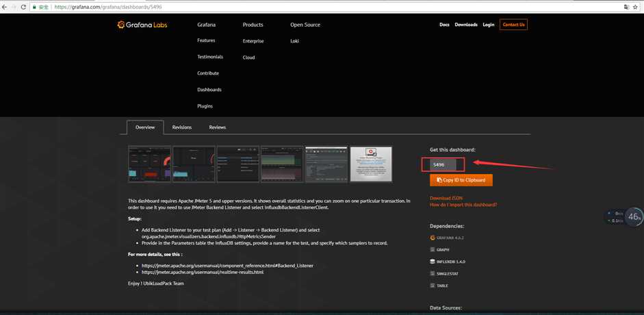Click the Enjoy ! UbikLoadPack Team text
This screenshot has width=644, height=315.
155,283
